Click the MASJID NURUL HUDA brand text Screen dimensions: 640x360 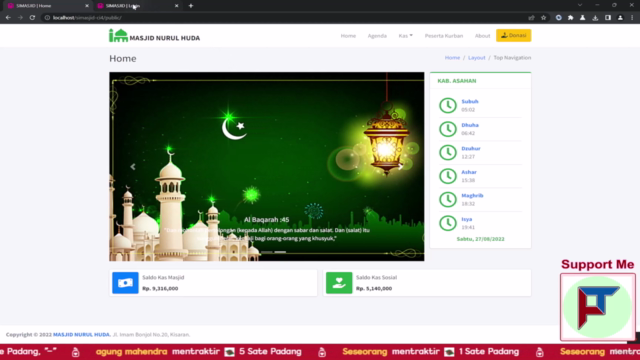pos(165,38)
